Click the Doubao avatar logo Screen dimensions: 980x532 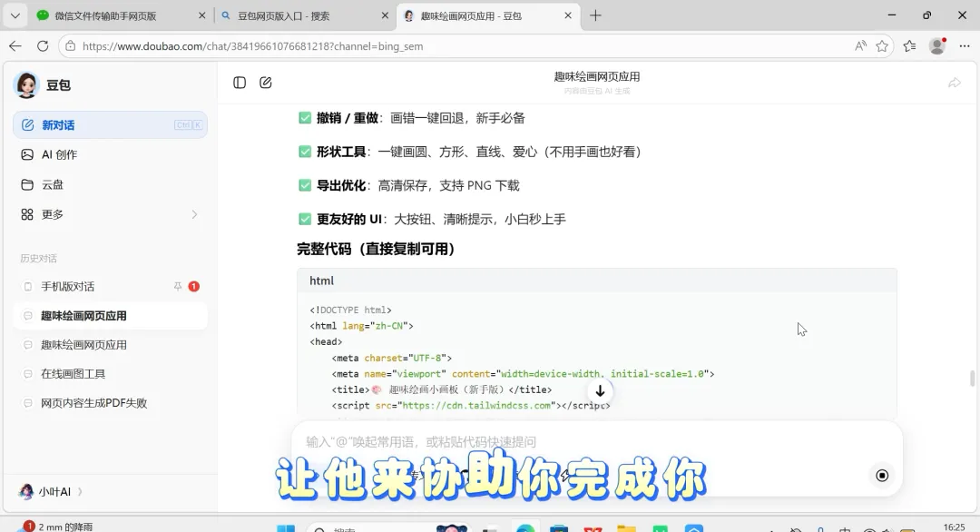[x=26, y=85]
